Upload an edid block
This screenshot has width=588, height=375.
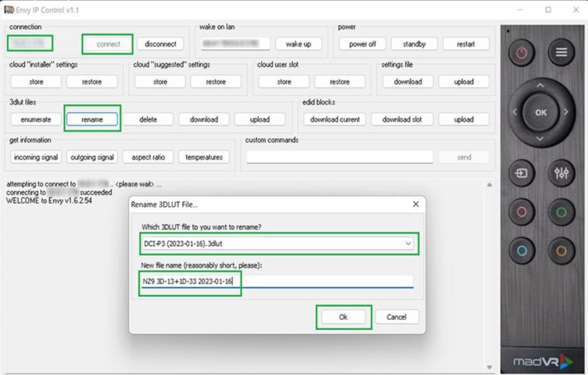coord(464,119)
